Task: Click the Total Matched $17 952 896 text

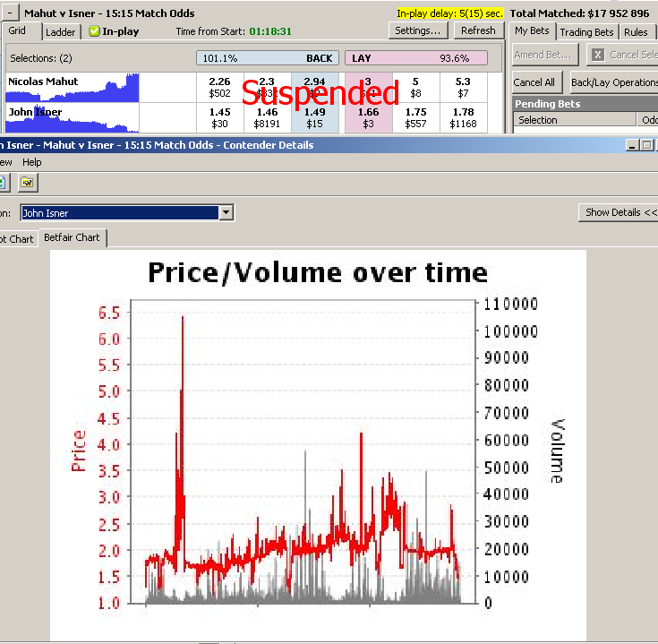Action: click(579, 13)
